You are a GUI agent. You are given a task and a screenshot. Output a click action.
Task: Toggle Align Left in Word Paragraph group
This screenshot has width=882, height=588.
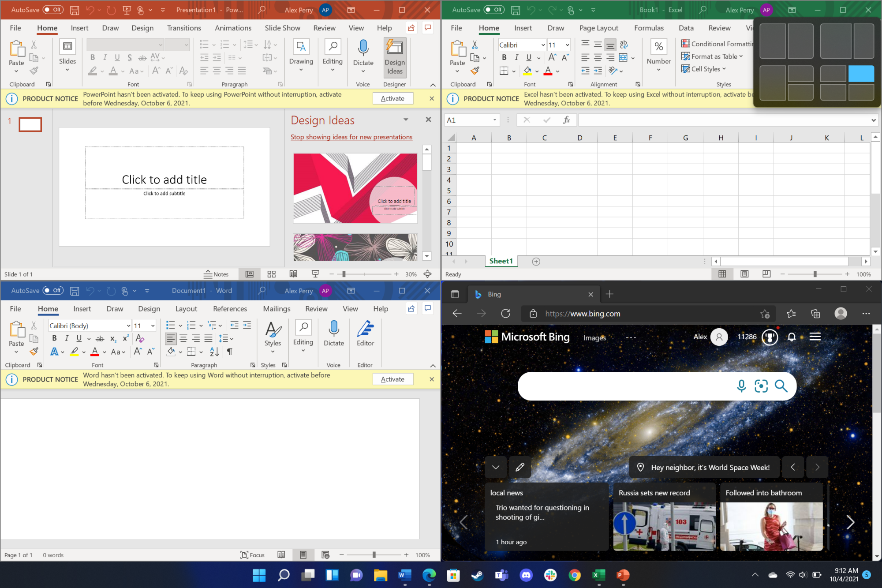171,338
